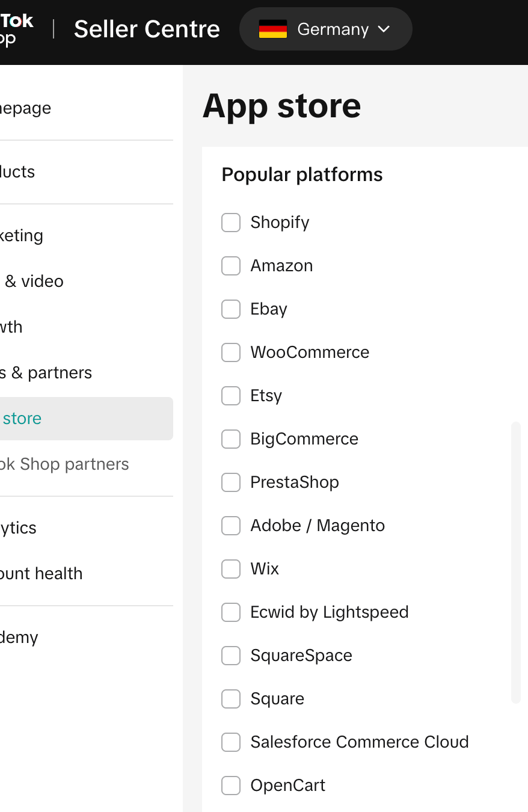Enable the Amazon platform filter

pyautogui.click(x=231, y=266)
